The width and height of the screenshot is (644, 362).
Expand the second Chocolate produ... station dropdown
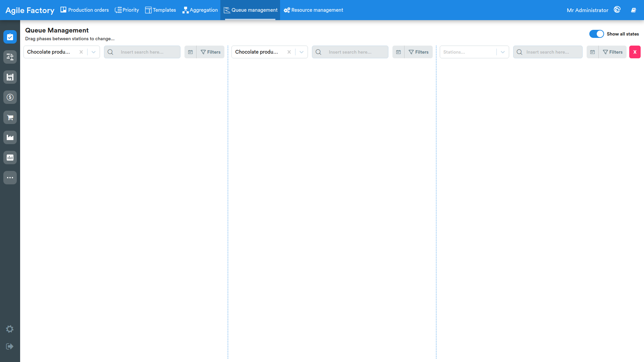point(302,52)
